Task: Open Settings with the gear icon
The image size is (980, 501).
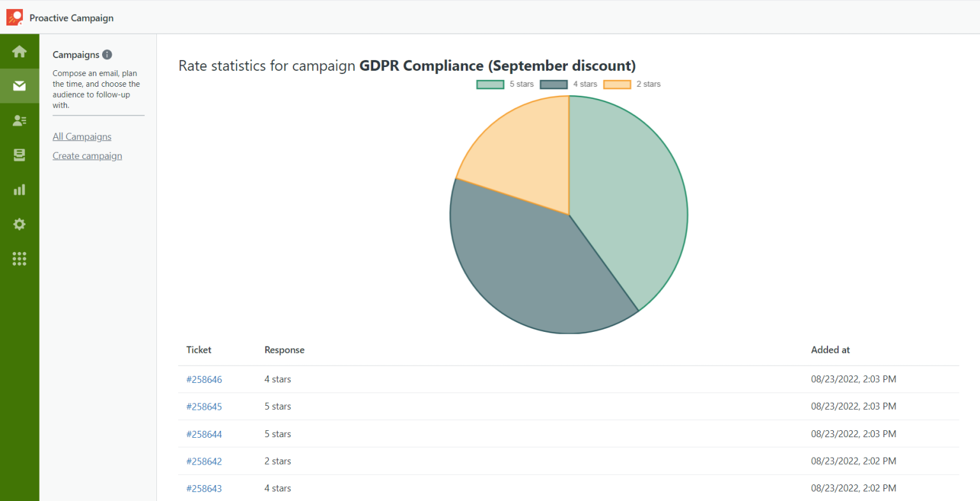Action: pos(19,224)
